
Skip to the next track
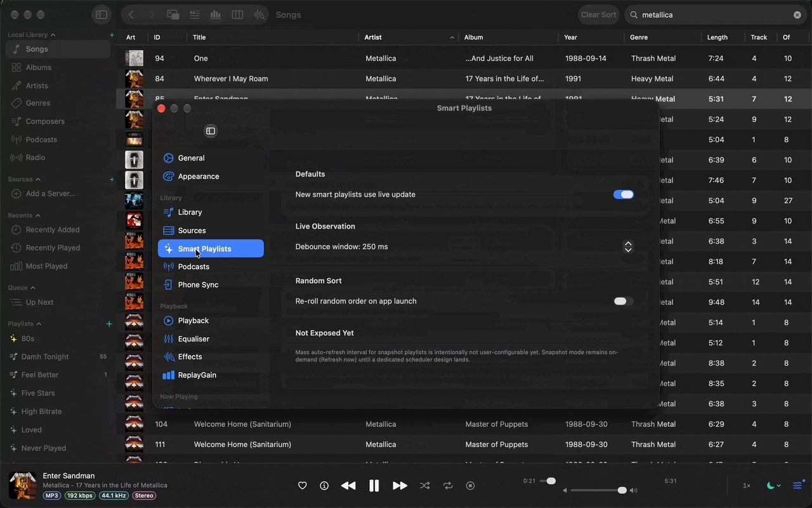coord(400,486)
